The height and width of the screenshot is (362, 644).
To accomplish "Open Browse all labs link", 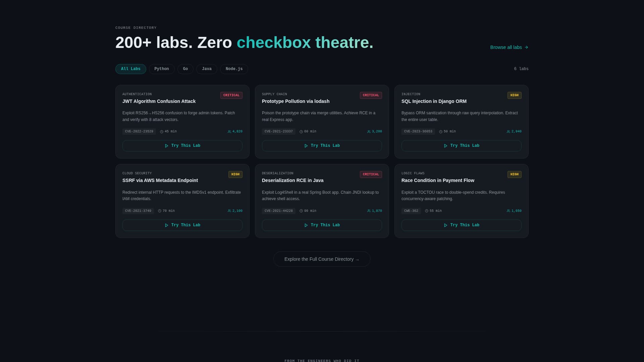I will [x=509, y=47].
